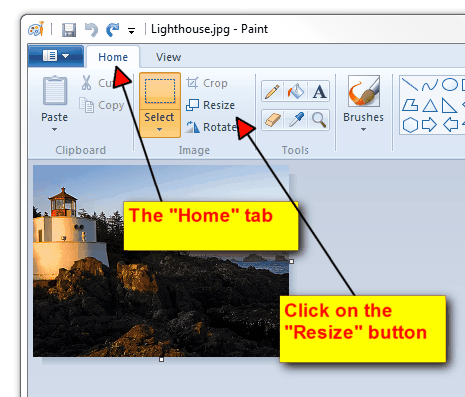The image size is (465, 397).
Task: Open the Paint file menu button
Action: [56, 56]
